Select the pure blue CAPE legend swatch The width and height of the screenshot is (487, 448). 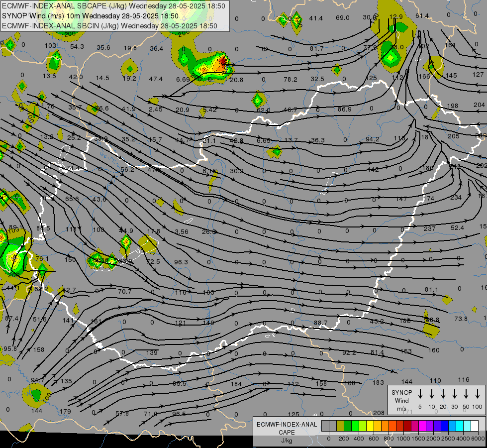[x=445, y=426]
